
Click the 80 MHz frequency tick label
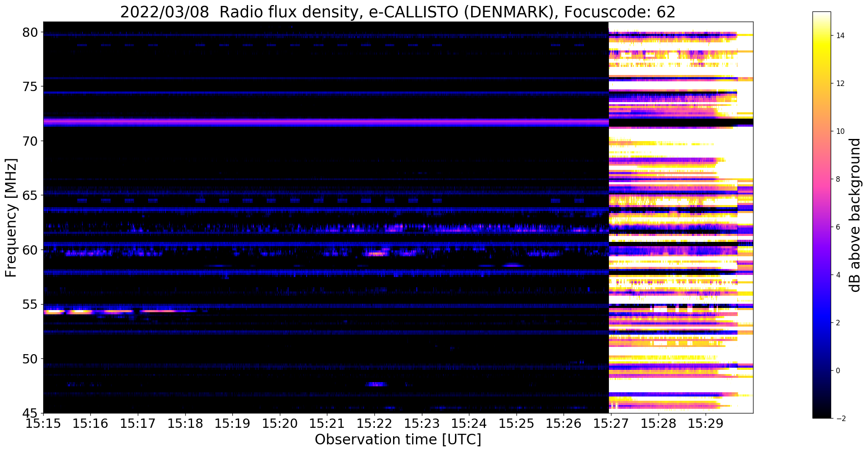point(30,32)
